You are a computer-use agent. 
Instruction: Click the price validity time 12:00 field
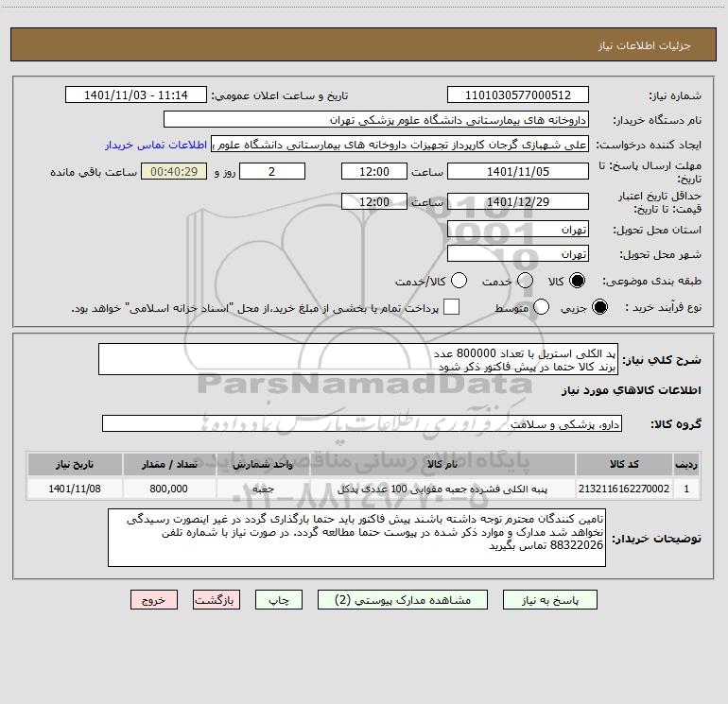[374, 201]
